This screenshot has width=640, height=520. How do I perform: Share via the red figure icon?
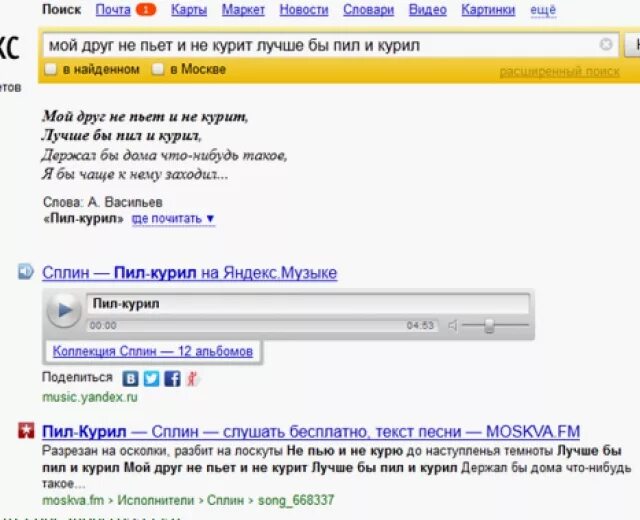click(x=192, y=379)
